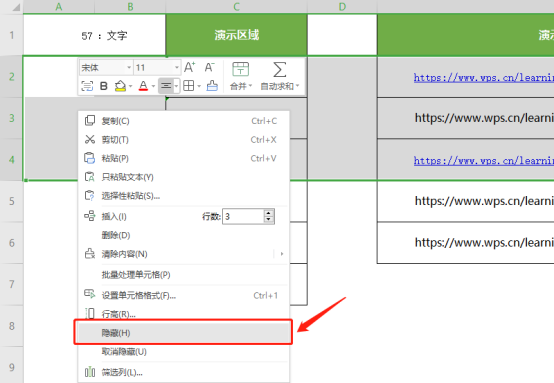Image resolution: width=554 pixels, height=383 pixels.
Task: Click the format painter eraser icon
Action: pyautogui.click(x=212, y=86)
